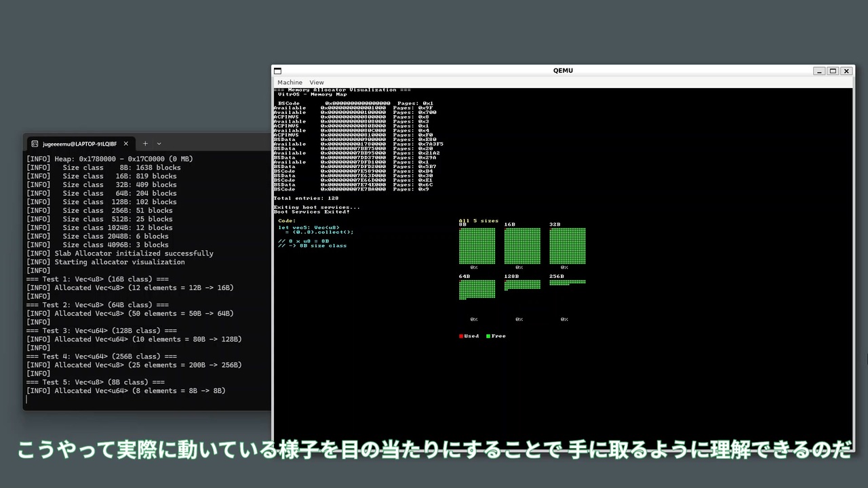Click the '// -> 8B size class' comment

pos(312,245)
